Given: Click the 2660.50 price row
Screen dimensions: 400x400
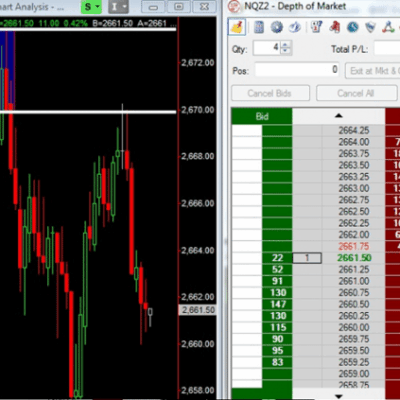Looking at the screenshot, I should (354, 304).
